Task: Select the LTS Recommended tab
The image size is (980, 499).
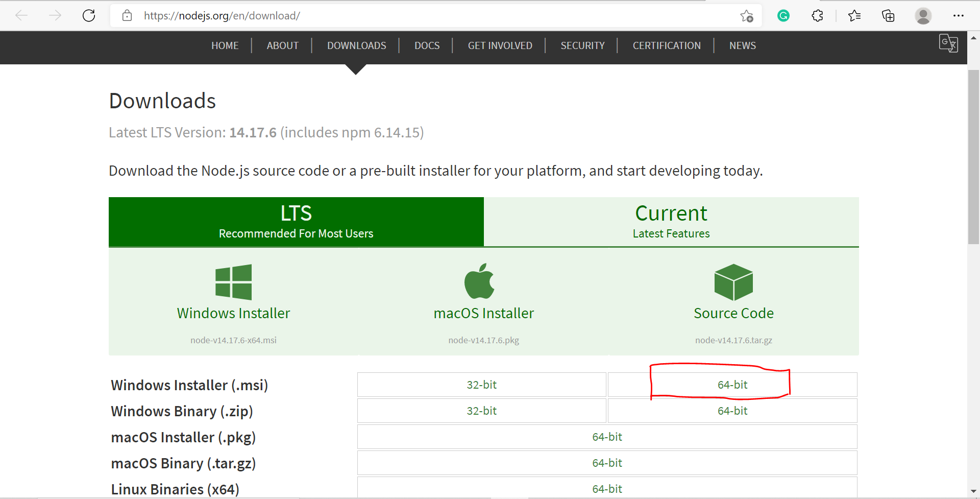Action: coord(296,222)
